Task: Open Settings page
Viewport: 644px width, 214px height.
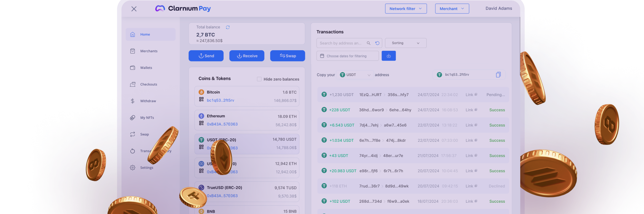Action: point(146,167)
